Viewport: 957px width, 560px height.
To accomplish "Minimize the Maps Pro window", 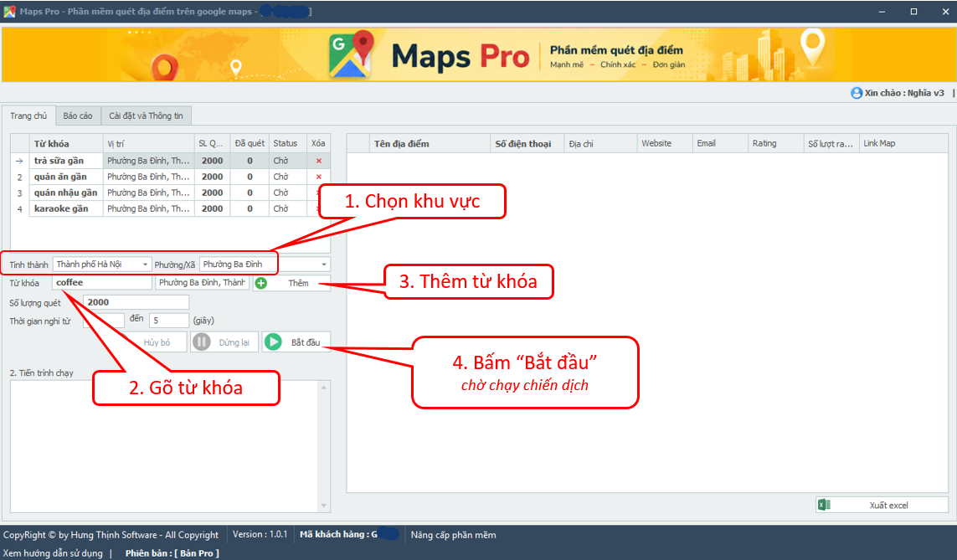I will pyautogui.click(x=882, y=12).
